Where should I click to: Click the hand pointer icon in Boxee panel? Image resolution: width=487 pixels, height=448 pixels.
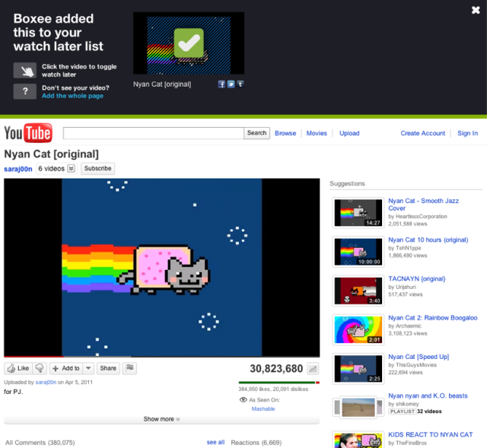click(x=25, y=71)
